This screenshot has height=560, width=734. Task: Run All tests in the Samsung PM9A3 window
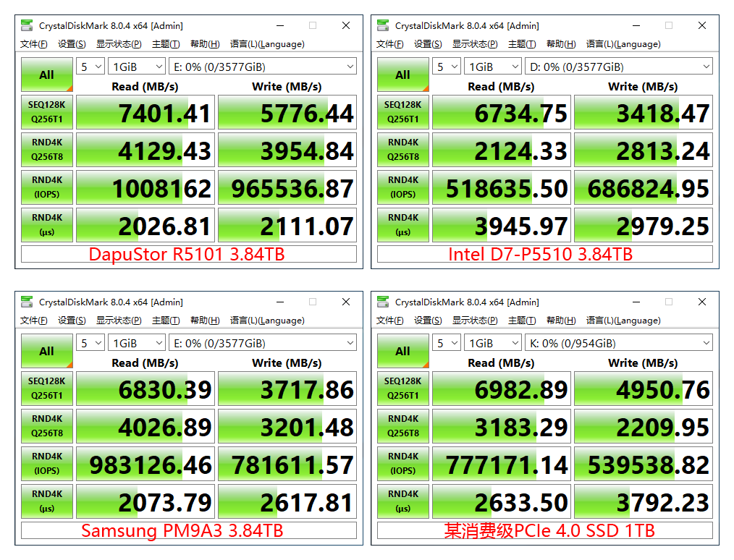pyautogui.click(x=47, y=352)
